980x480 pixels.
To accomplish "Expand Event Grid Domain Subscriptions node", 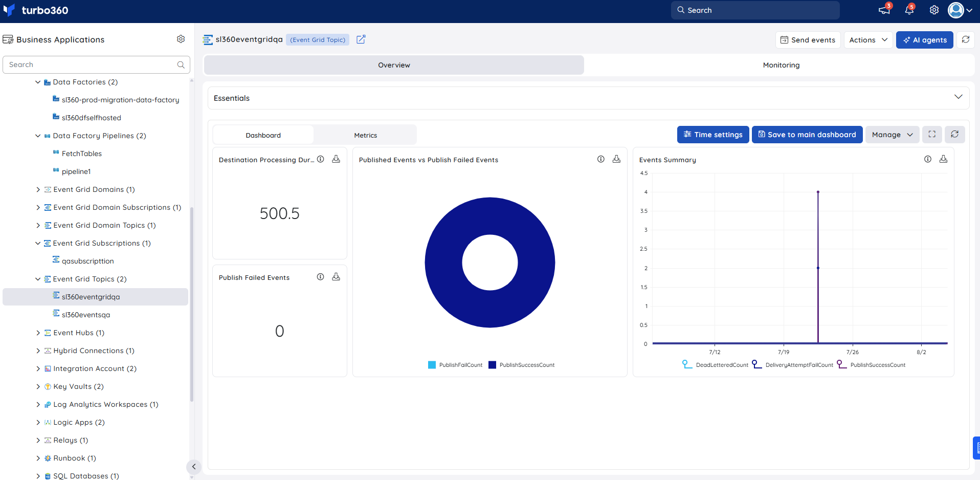I will (38, 207).
